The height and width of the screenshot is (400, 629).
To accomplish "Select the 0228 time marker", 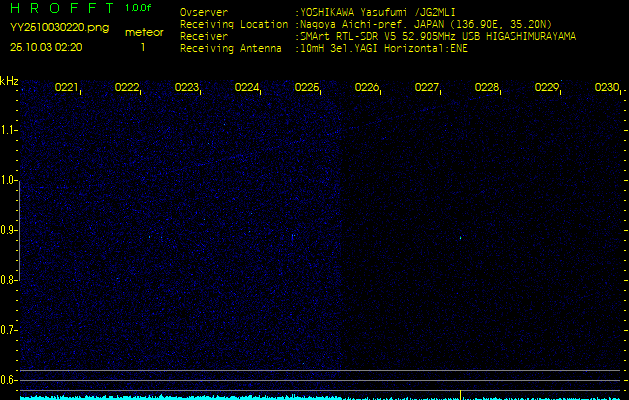I will [x=487, y=88].
